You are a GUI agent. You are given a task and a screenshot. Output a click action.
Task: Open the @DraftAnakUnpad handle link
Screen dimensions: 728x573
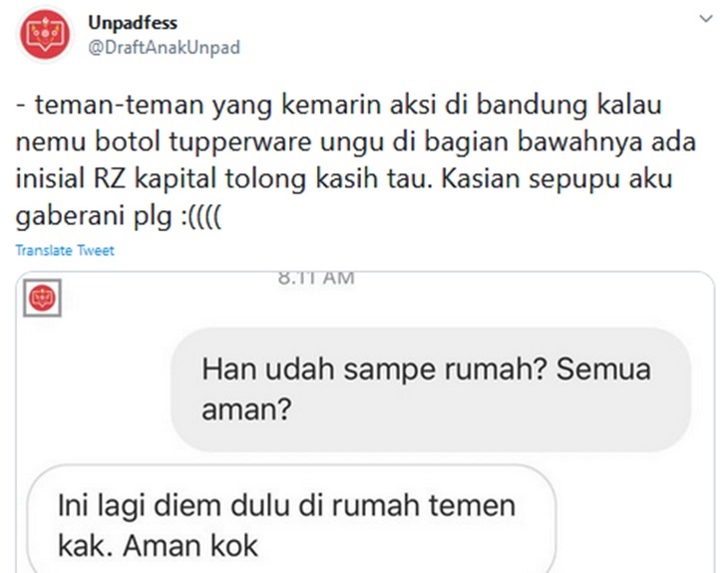164,47
